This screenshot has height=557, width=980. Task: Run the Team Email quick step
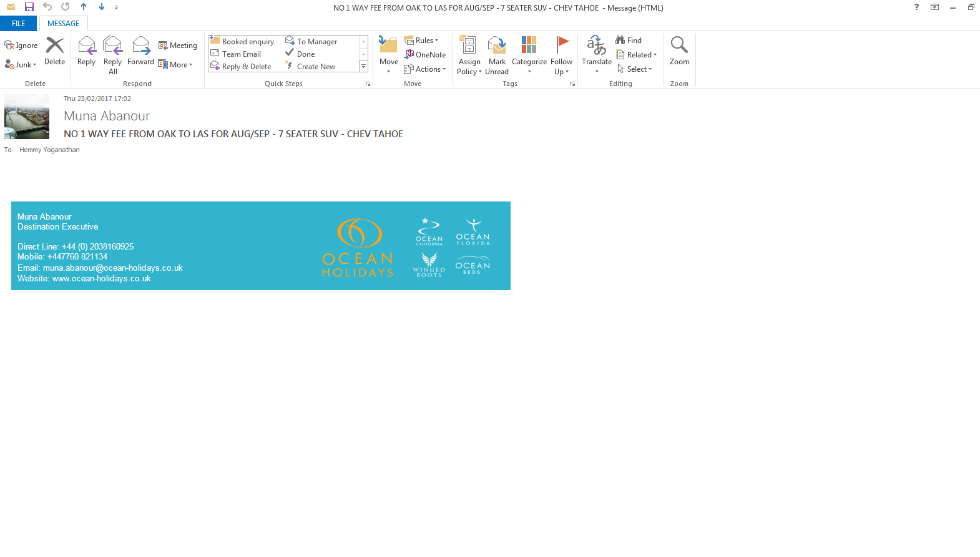[x=236, y=54]
